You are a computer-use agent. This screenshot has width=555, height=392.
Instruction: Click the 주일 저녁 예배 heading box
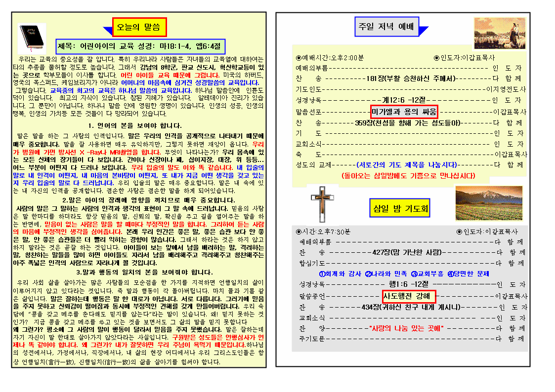[386, 27]
